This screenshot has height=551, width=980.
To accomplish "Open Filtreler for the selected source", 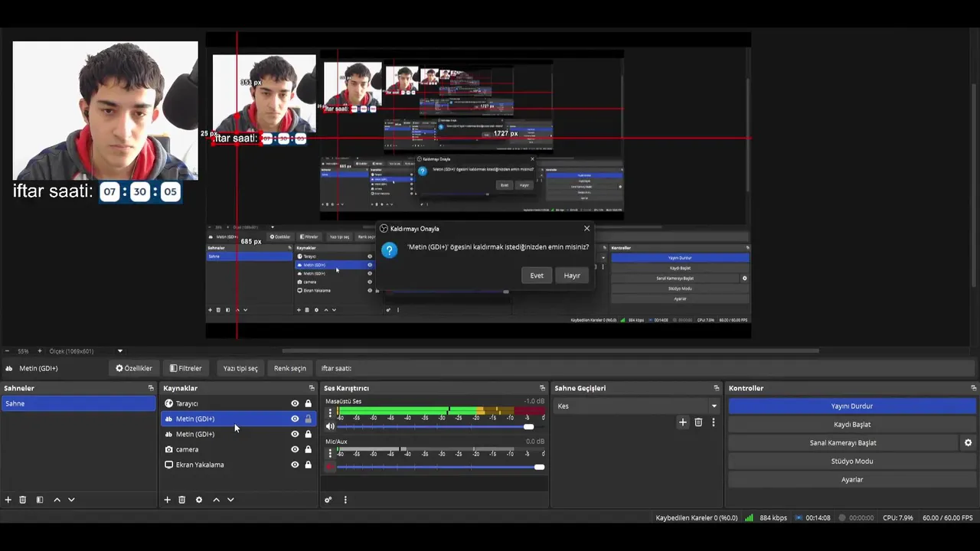I will coord(186,368).
